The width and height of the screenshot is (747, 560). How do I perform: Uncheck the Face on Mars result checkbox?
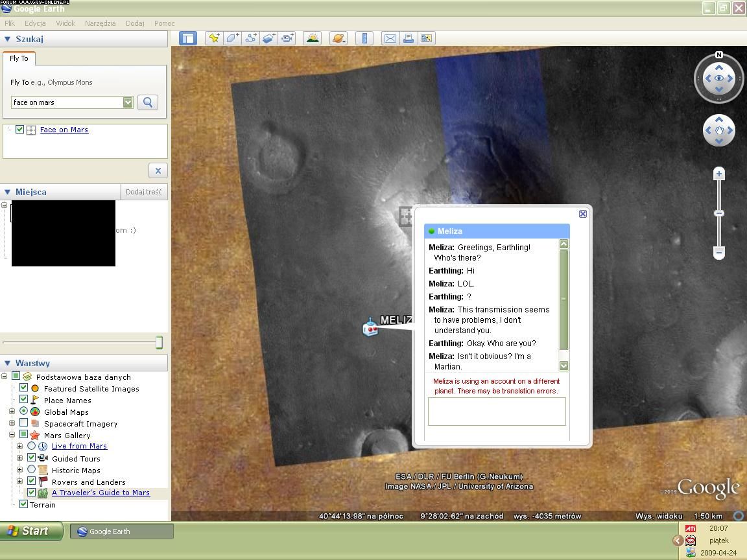pos(19,130)
